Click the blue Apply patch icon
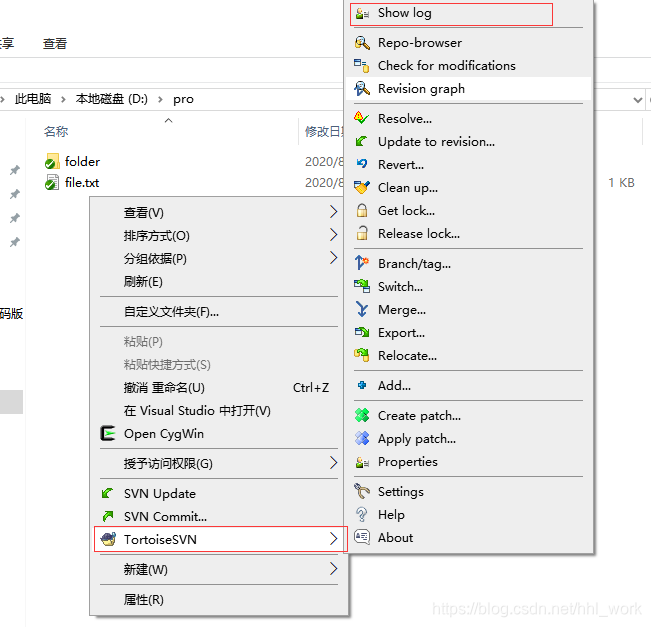Image resolution: width=651 pixels, height=627 pixels. coord(362,438)
